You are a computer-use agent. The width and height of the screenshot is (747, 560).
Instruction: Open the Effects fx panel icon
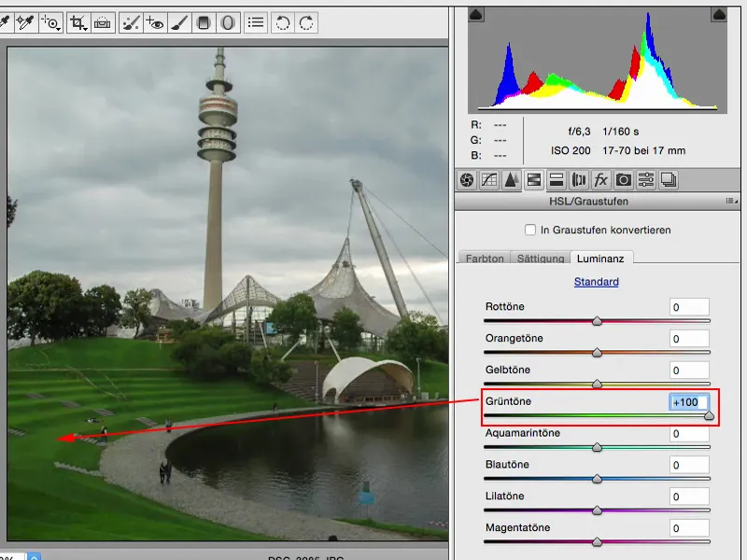click(x=600, y=180)
